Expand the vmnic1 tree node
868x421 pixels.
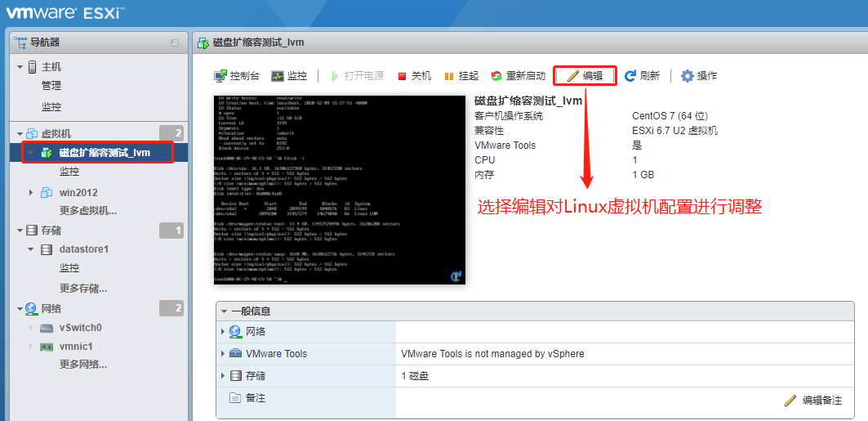click(x=32, y=347)
